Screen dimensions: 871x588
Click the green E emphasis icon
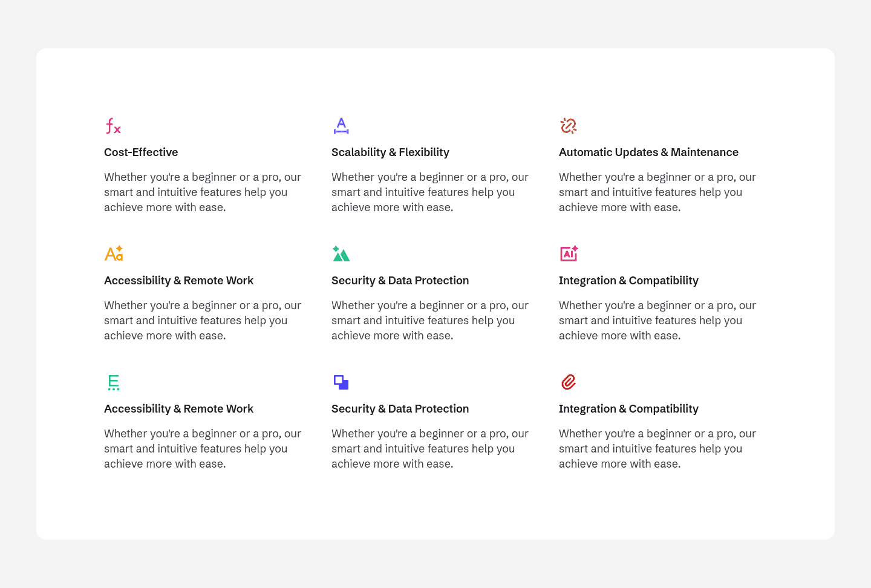click(114, 382)
